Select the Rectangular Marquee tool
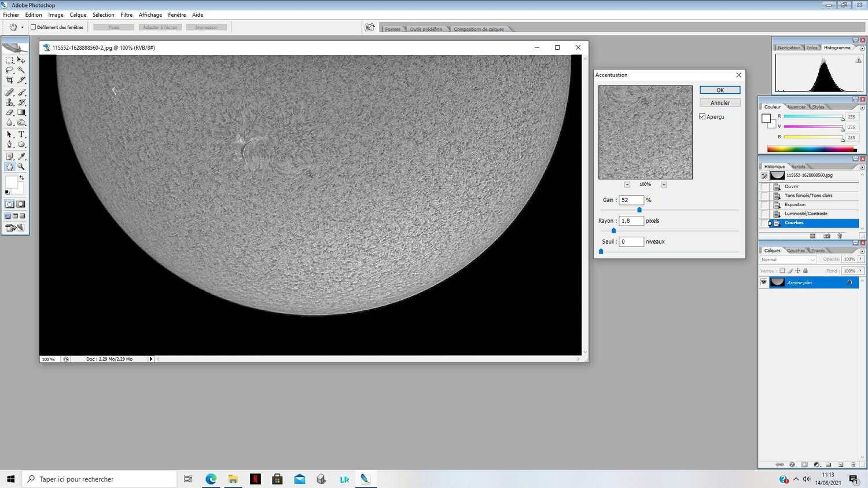This screenshot has height=488, width=868. [x=9, y=60]
